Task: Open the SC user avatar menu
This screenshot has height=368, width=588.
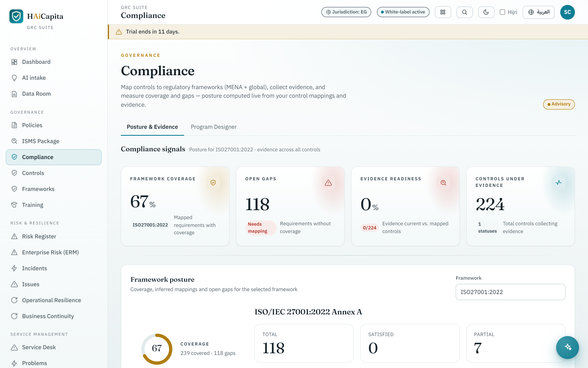Action: [567, 12]
